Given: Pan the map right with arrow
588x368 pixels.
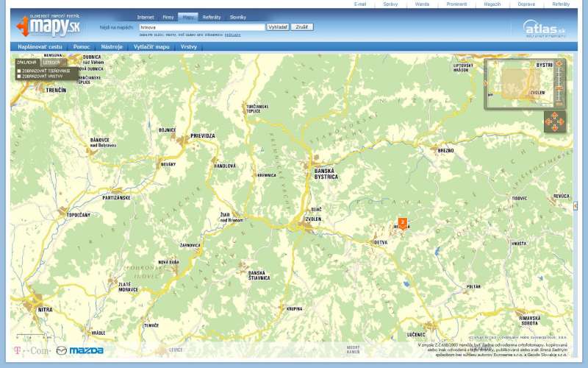Looking at the screenshot, I should (x=561, y=121).
